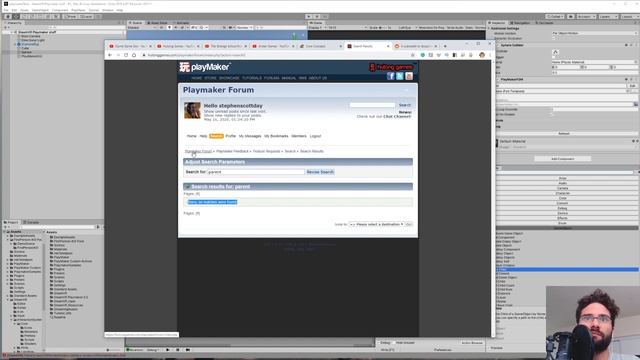Click Playmaker Feedback breadcrumb link
This screenshot has height=360, width=640.
click(x=232, y=151)
